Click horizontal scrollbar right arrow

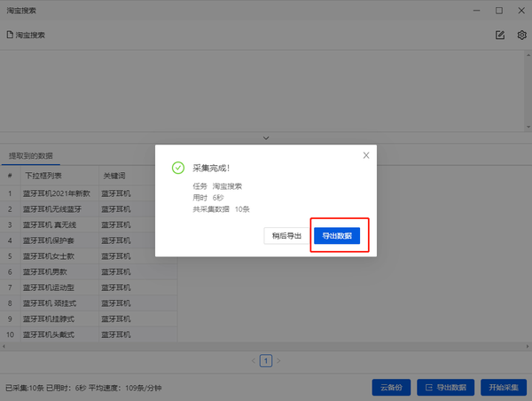point(528,346)
